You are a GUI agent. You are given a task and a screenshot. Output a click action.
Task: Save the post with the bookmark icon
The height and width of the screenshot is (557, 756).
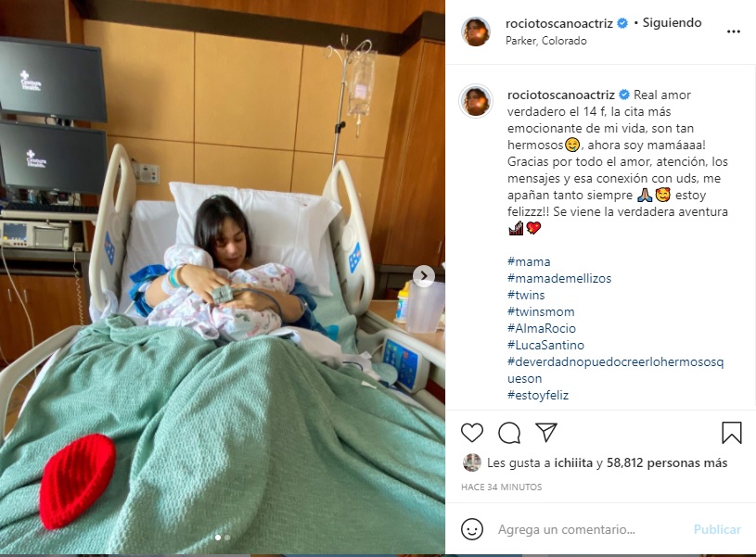tap(731, 432)
